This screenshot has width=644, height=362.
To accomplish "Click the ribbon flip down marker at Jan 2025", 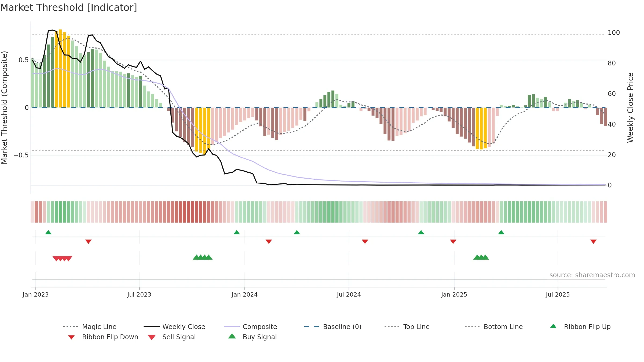I will coord(453,242).
